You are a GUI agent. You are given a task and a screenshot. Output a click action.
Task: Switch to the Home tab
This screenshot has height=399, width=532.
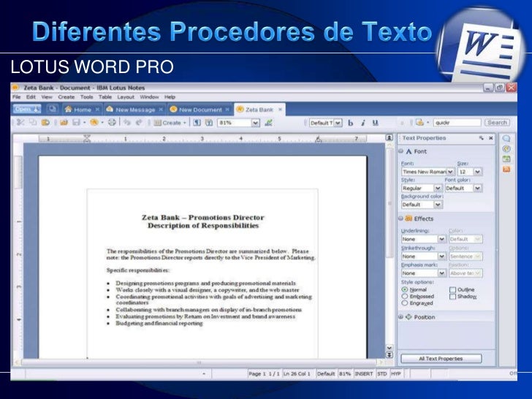pos(83,110)
